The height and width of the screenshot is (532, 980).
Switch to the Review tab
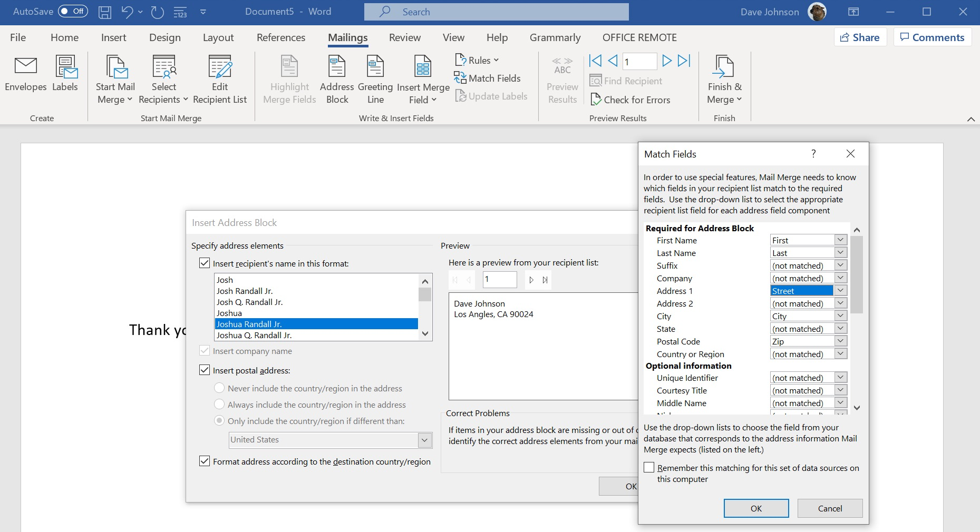(405, 37)
